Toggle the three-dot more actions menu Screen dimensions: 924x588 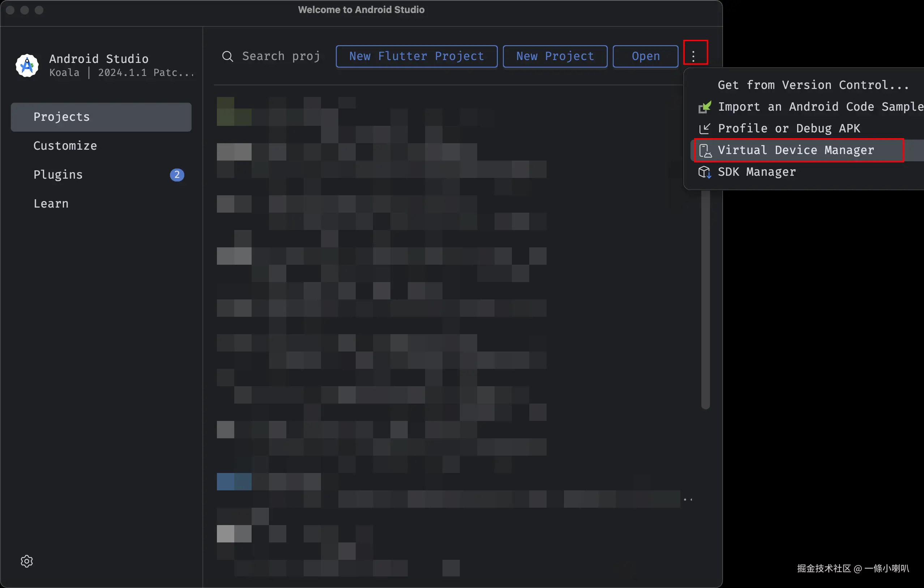[693, 56]
